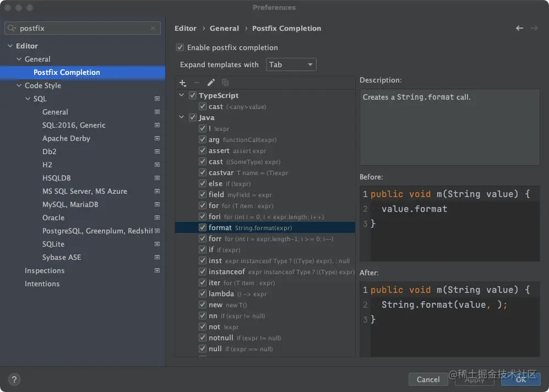
Task: Click the duplicate template copy icon
Action: pyautogui.click(x=225, y=83)
